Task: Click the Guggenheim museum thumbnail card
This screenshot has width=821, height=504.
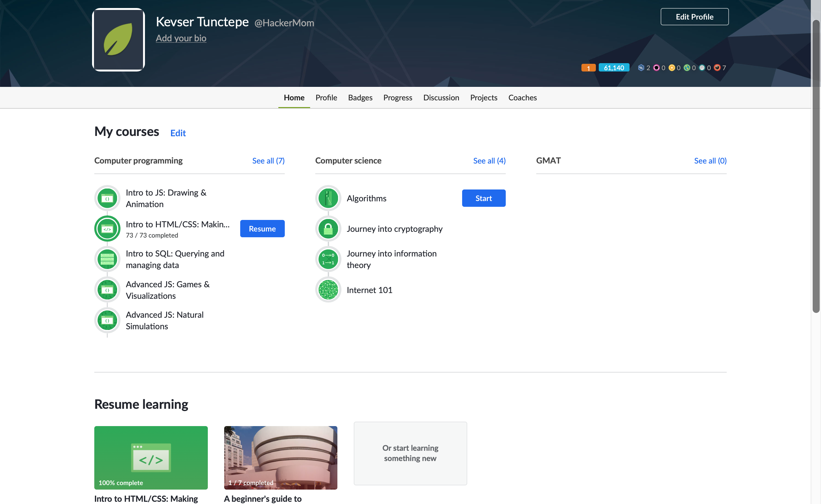Action: 280,458
